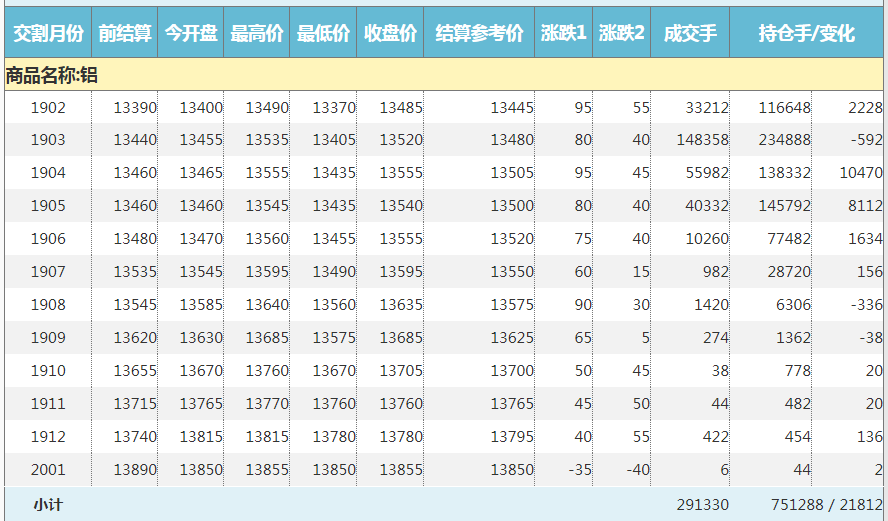Click the 成交手 column header
This screenshot has height=521, width=888.
(690, 34)
